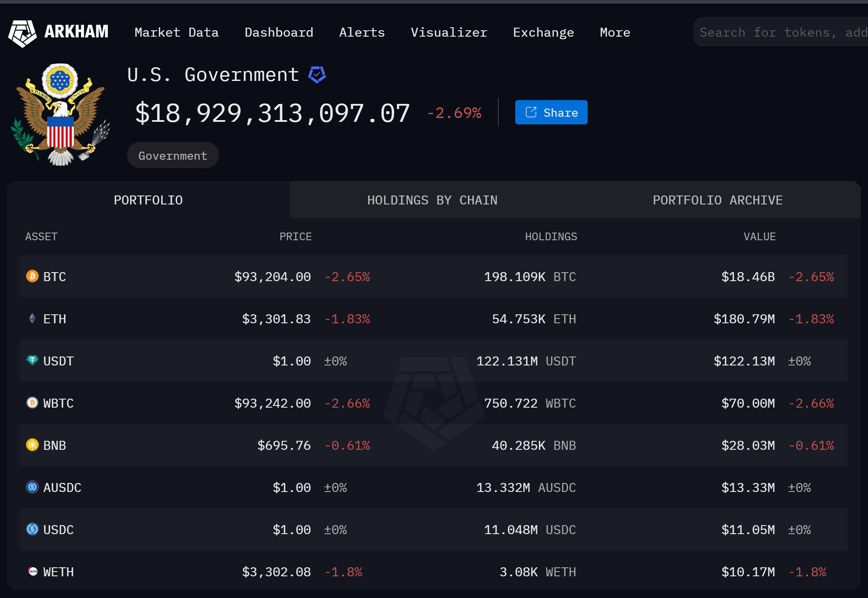Click the AUSDC token icon
The width and height of the screenshot is (868, 598).
click(x=32, y=487)
